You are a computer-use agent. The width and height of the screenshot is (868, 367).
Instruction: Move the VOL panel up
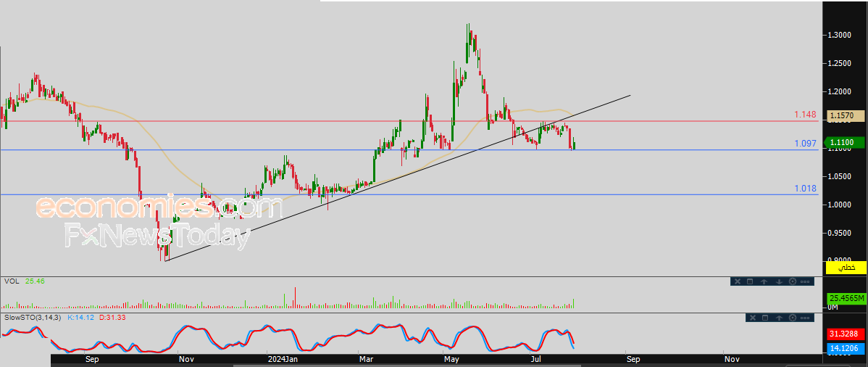[764, 281]
